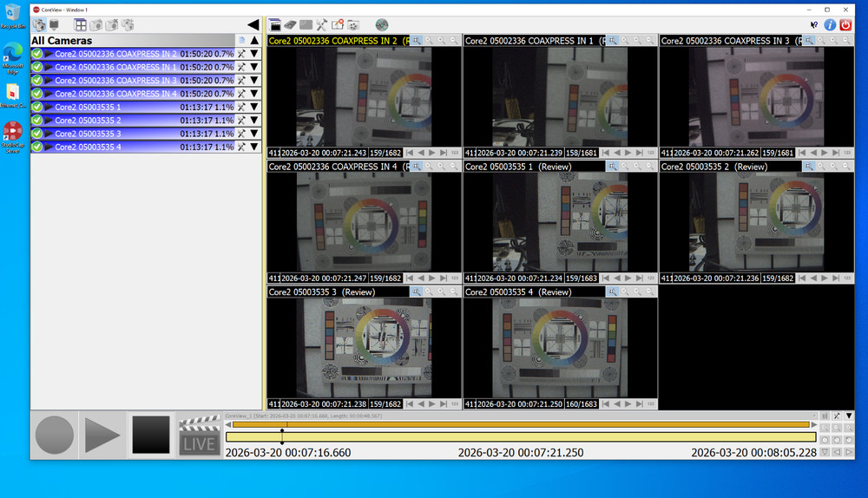Click the round globe icon in the top toolbar
Screen dimensions: 868x498
(x=382, y=25)
